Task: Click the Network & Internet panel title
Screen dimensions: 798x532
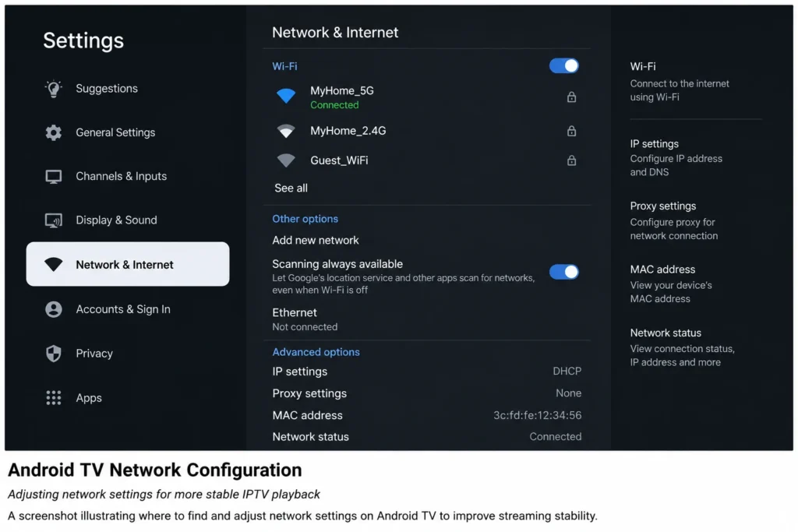Action: (335, 33)
